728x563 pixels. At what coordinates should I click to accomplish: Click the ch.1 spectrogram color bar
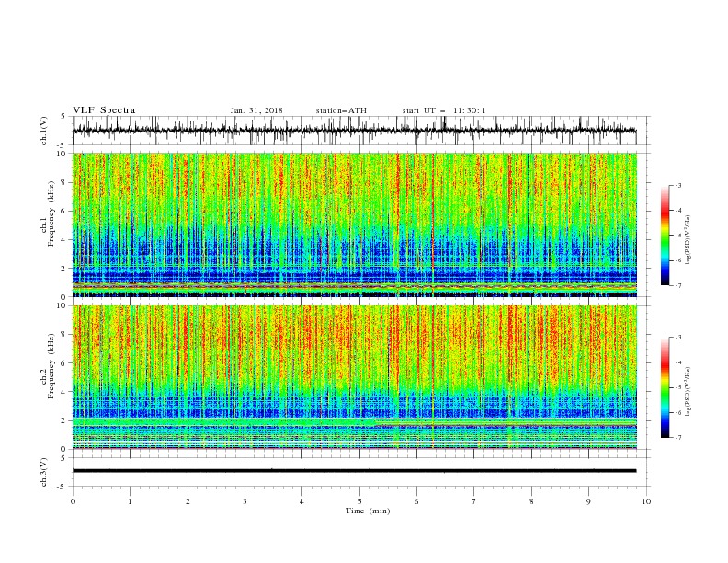coord(665,235)
